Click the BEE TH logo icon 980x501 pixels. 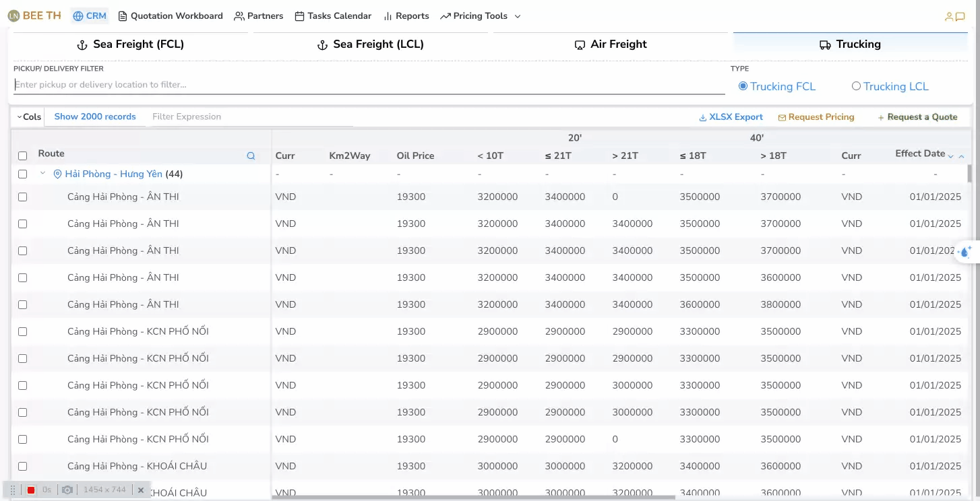click(x=13, y=16)
